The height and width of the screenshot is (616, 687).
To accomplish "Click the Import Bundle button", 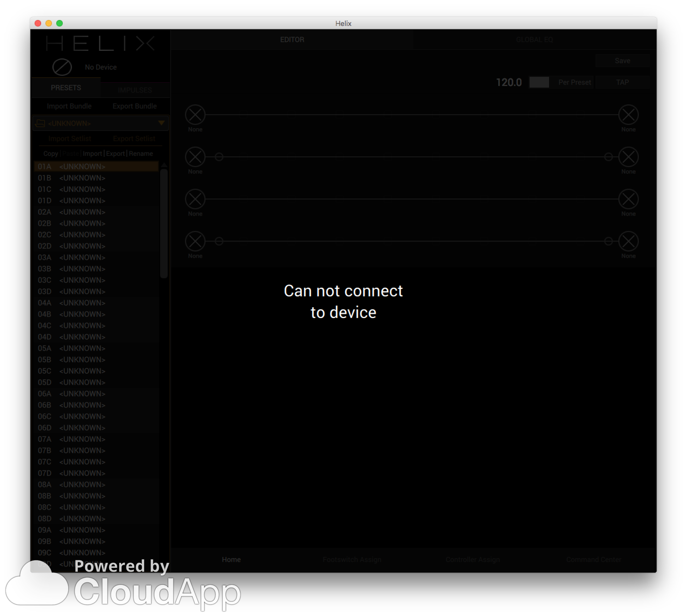I will pos(69,106).
